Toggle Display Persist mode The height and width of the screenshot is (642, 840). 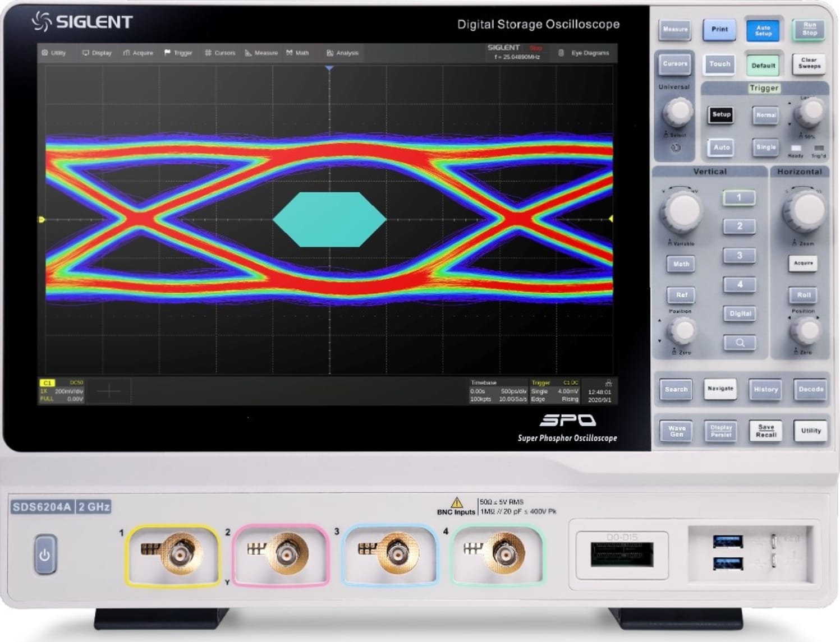point(720,431)
